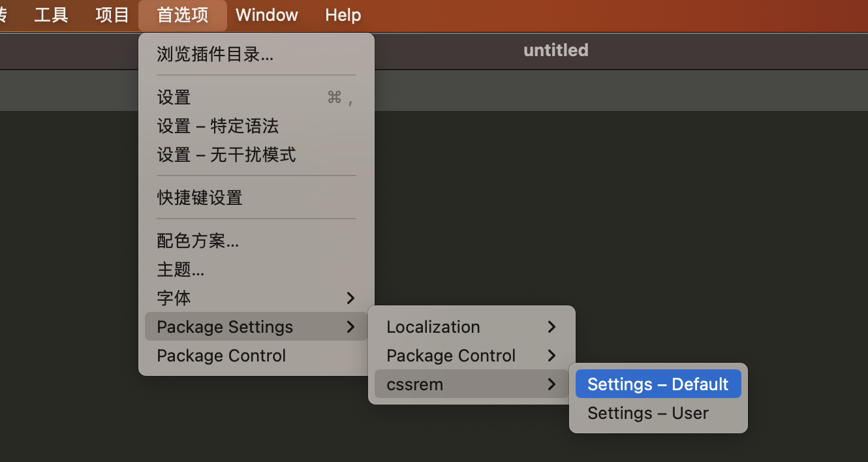868x462 pixels.
Task: Open the 项目 menu in menu bar
Action: point(112,14)
